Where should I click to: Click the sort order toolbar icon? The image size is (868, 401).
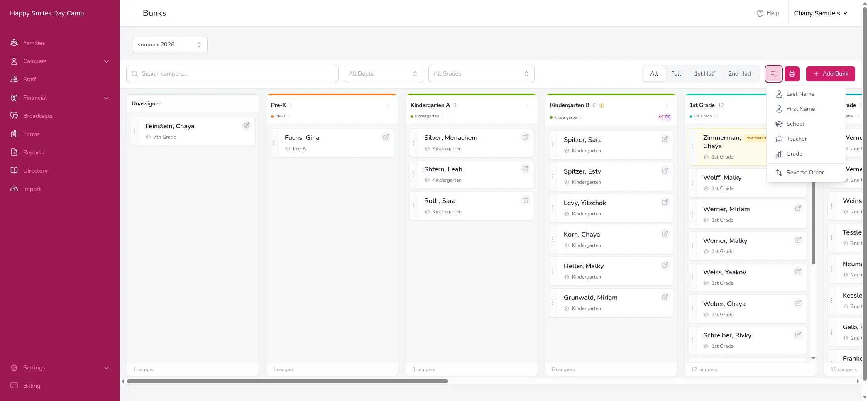click(773, 74)
